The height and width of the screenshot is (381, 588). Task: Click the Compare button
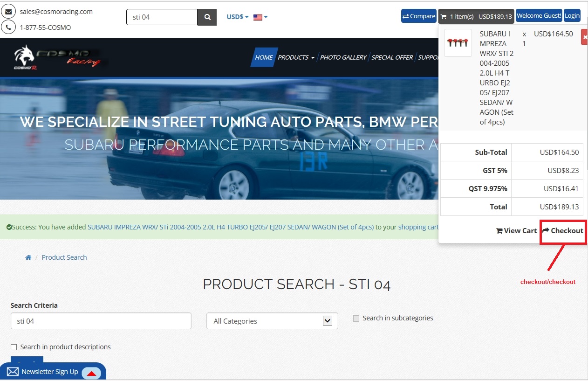[419, 16]
